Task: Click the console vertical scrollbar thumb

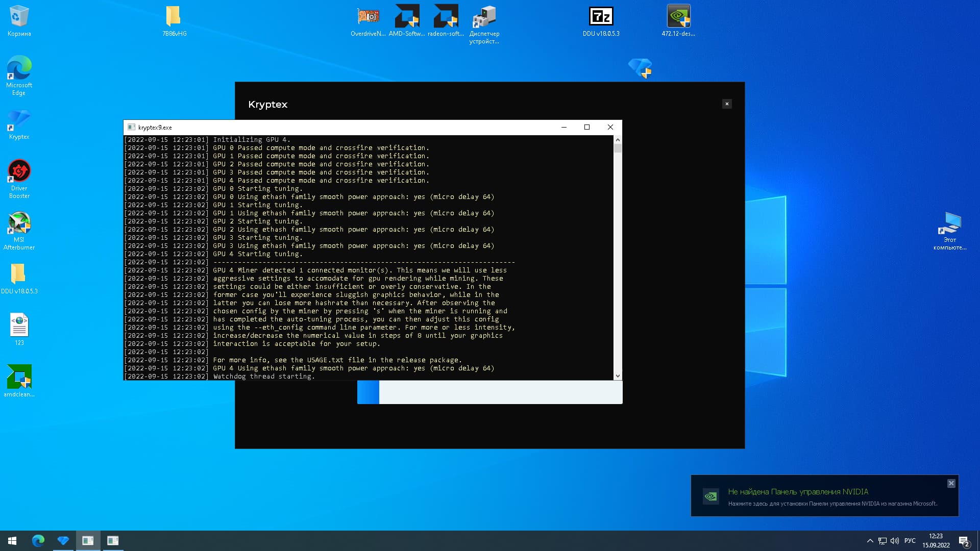Action: (x=618, y=148)
